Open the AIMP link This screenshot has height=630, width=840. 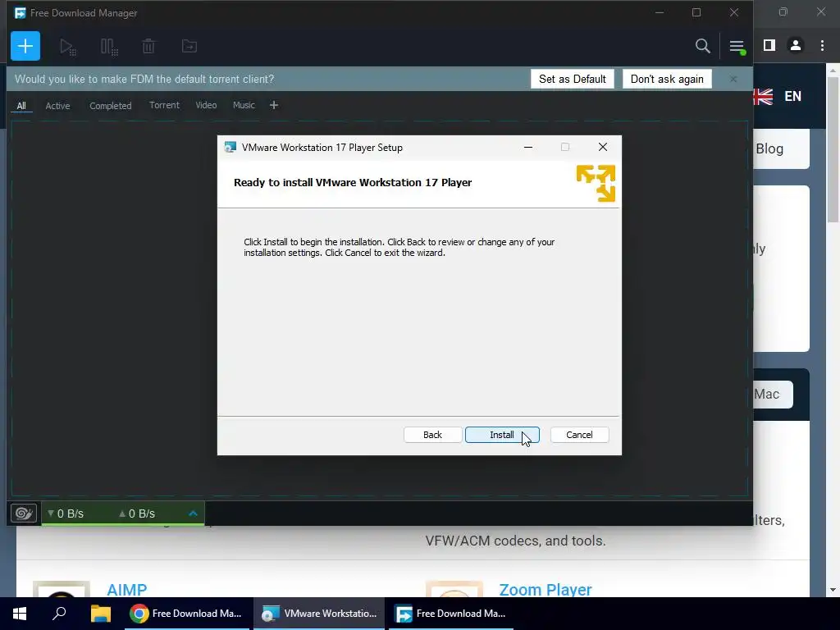click(127, 589)
